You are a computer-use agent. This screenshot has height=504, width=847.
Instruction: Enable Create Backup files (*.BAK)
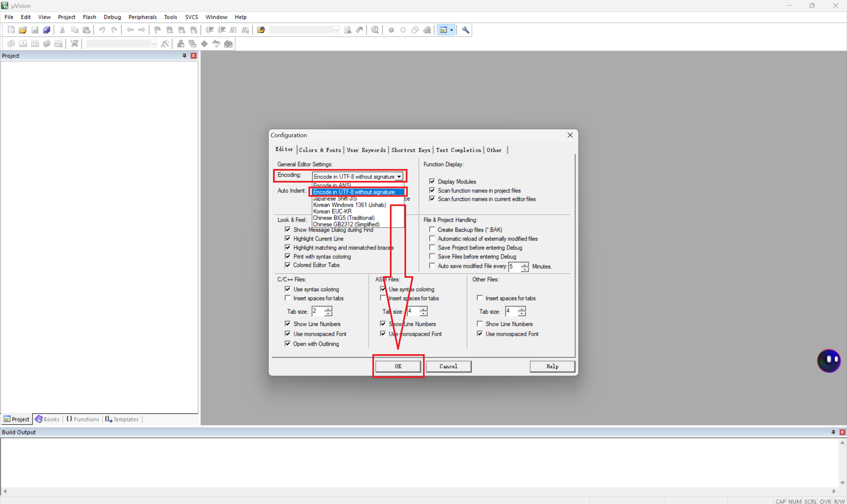(x=432, y=230)
